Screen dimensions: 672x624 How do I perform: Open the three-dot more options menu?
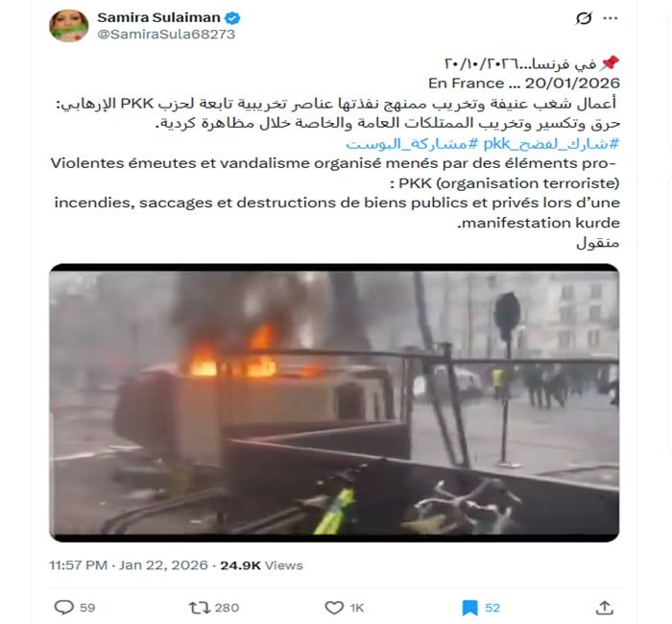(x=611, y=18)
